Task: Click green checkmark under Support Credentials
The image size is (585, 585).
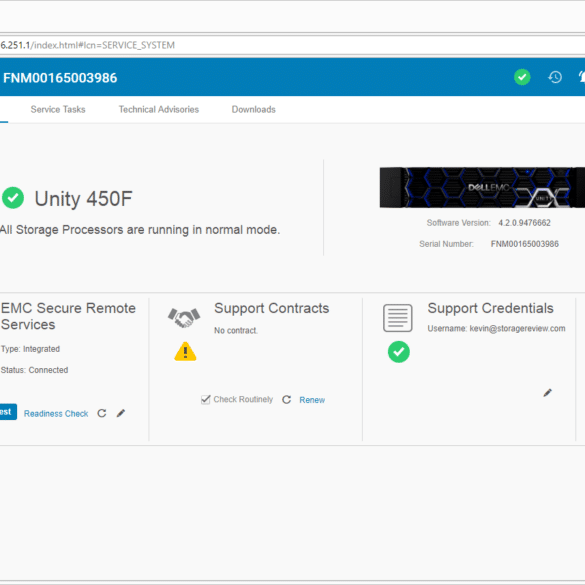Action: 398,351
